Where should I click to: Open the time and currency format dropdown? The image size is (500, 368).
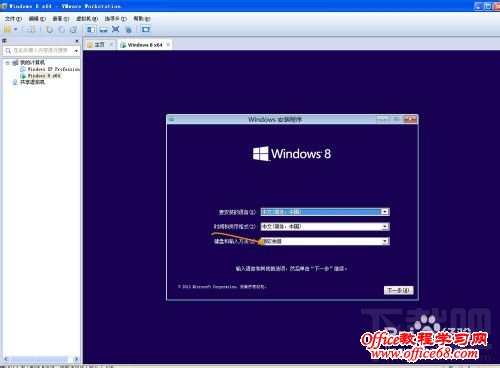(325, 226)
